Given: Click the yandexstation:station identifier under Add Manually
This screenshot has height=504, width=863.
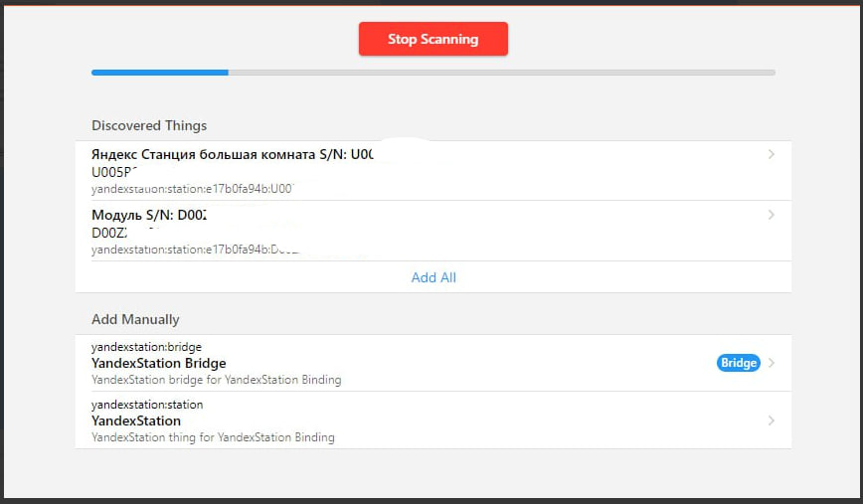Looking at the screenshot, I should (147, 405).
